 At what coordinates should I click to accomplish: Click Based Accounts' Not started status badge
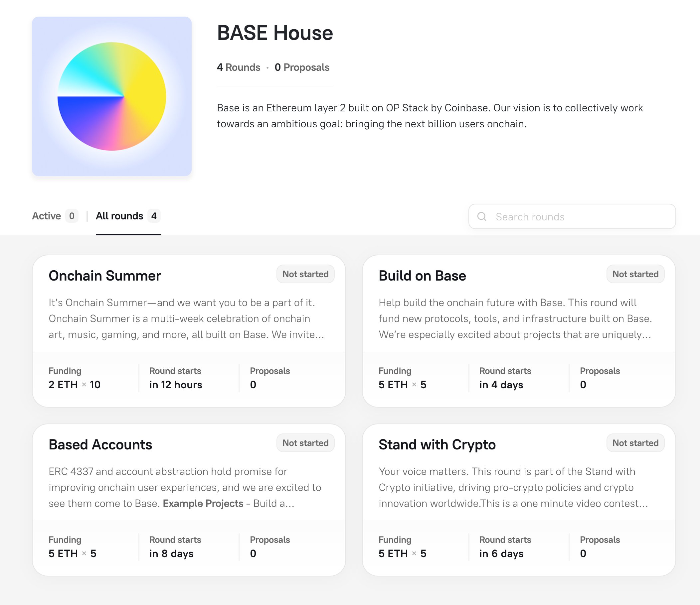pyautogui.click(x=305, y=443)
